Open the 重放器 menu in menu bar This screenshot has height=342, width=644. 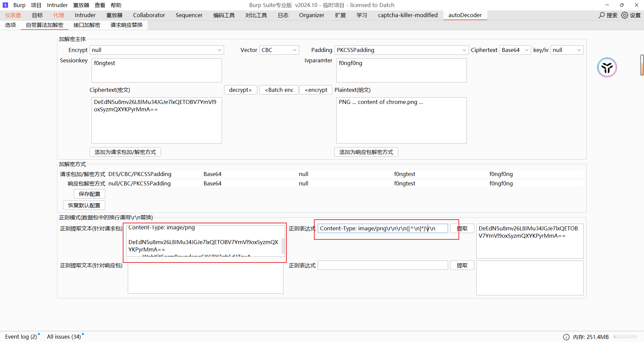click(81, 5)
